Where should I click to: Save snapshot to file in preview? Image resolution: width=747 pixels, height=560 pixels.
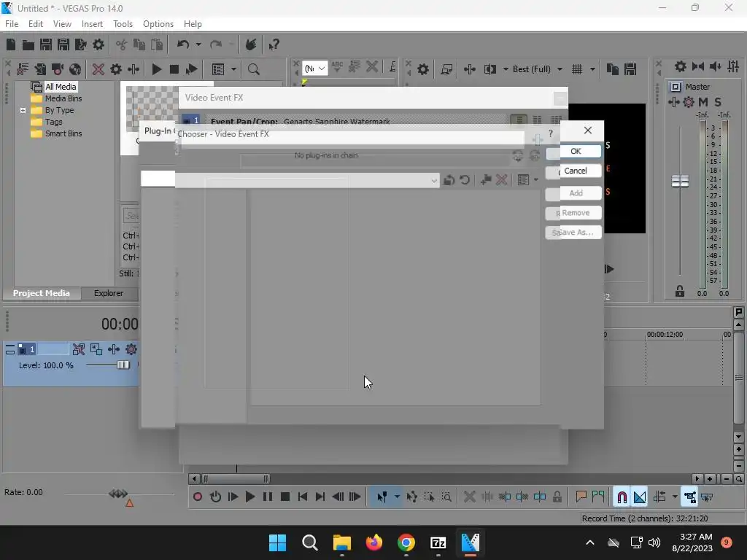click(x=630, y=69)
